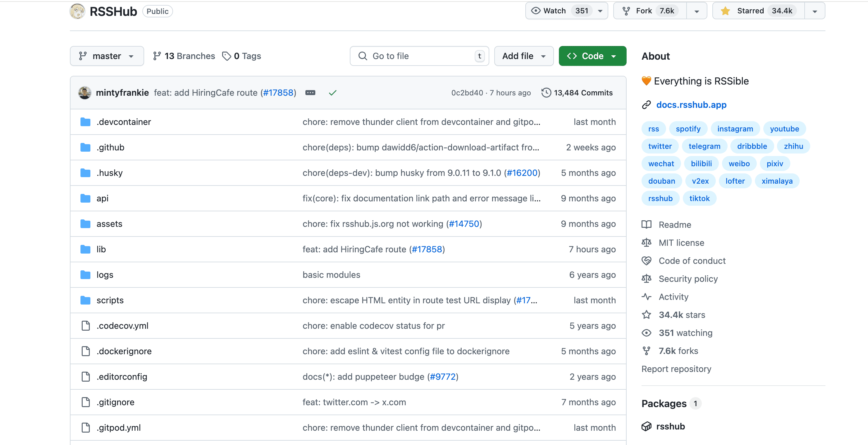Open the Fork options dropdown arrow
The height and width of the screenshot is (445, 868).
697,11
